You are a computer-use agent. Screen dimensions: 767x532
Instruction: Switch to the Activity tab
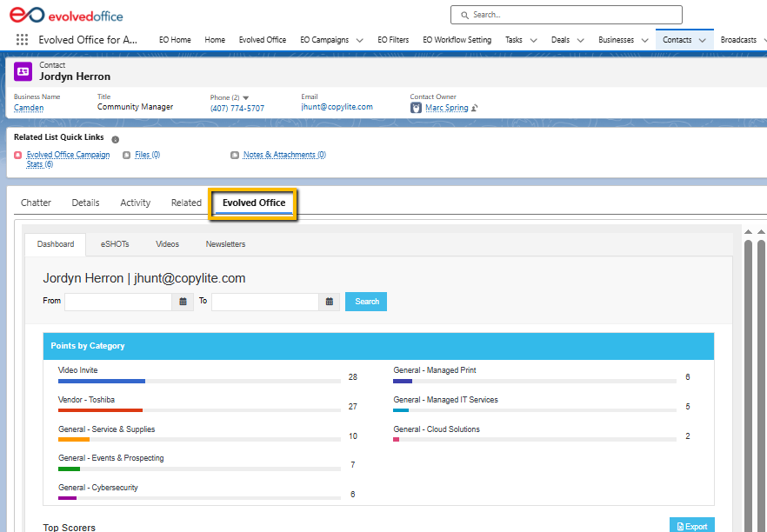[x=136, y=203]
